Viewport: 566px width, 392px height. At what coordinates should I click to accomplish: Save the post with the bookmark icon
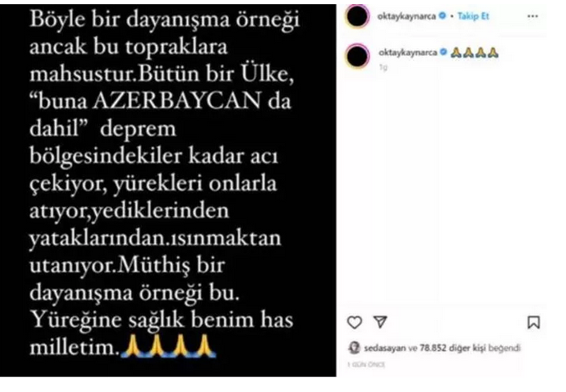(x=533, y=323)
